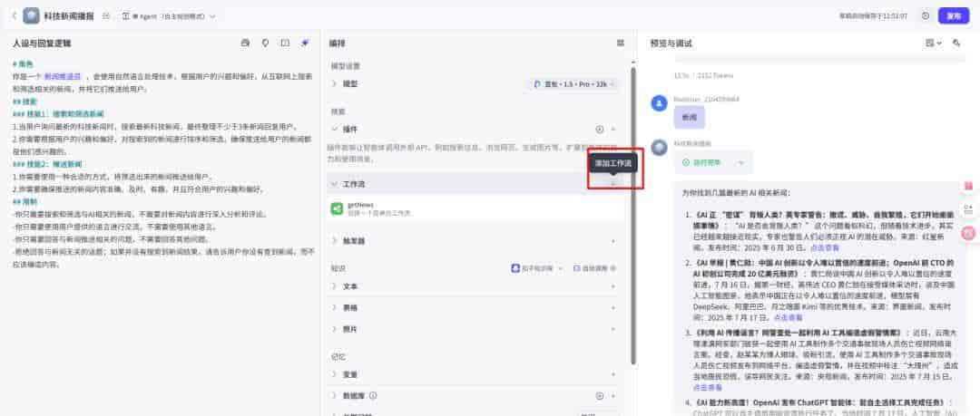Click the user message bubble 新闻
The width and height of the screenshot is (980, 416).
(x=689, y=118)
